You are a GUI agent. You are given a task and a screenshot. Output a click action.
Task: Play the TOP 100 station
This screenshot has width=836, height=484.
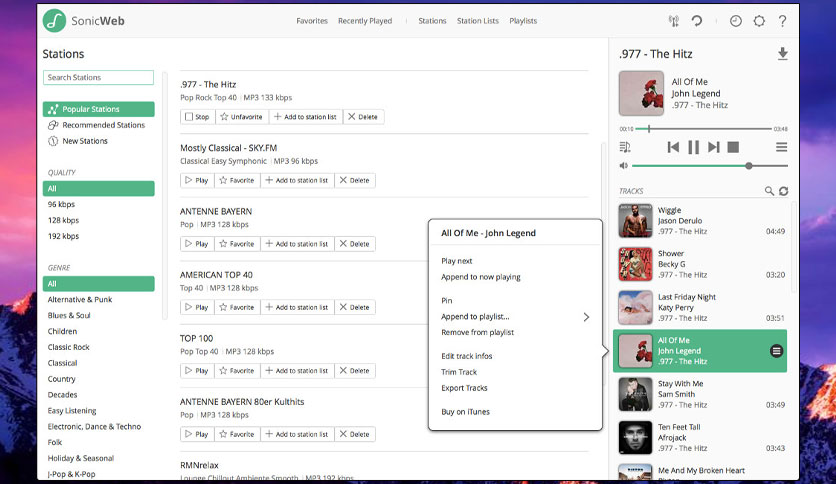point(197,370)
